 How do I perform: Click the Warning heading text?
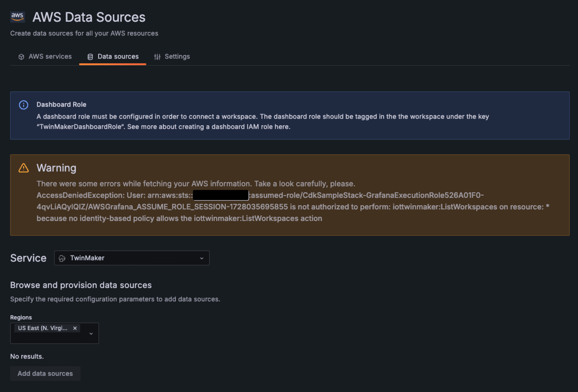tap(56, 168)
